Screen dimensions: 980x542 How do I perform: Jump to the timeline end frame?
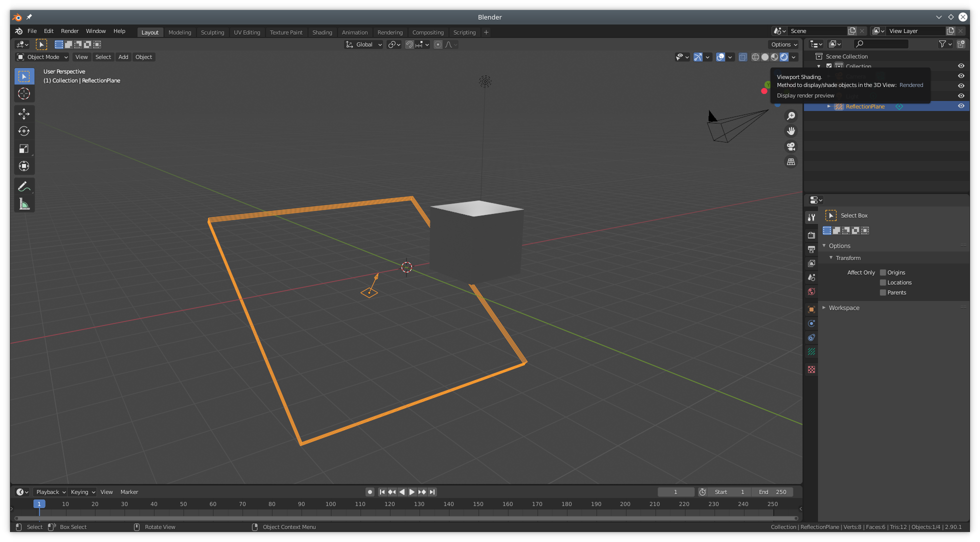coord(432,492)
